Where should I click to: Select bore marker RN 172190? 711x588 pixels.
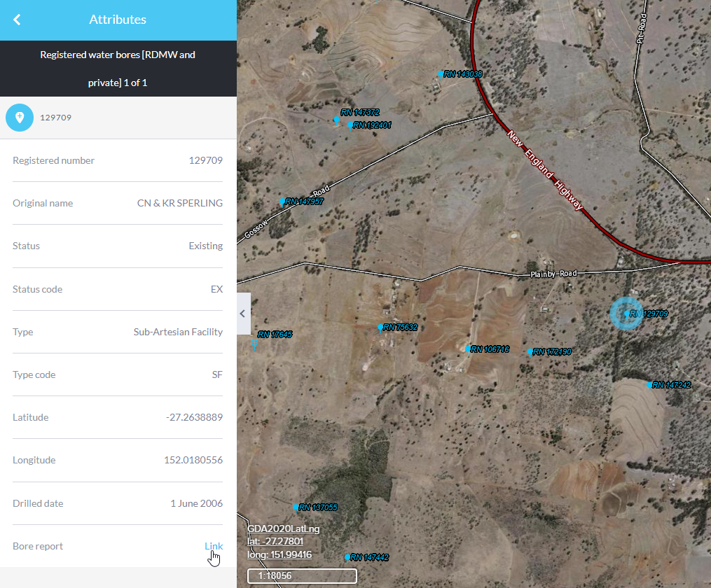pos(530,352)
